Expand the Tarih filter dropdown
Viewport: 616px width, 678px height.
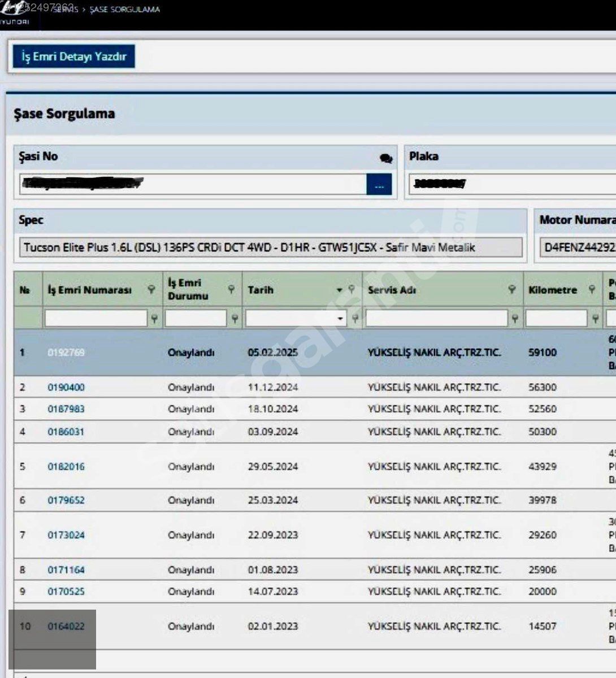pos(340,319)
